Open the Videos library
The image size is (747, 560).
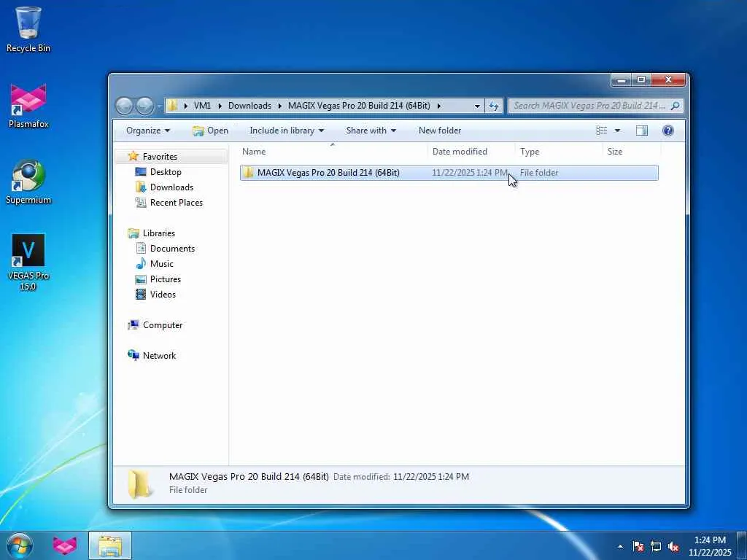pos(163,295)
